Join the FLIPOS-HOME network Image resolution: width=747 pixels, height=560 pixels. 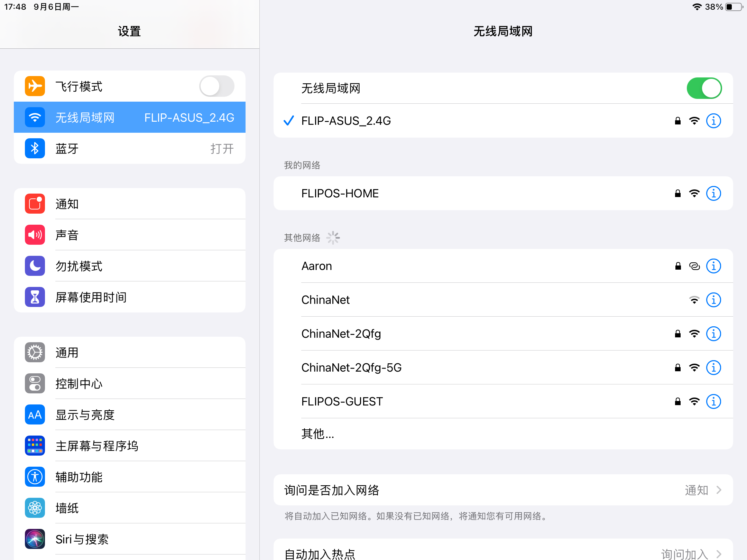click(503, 193)
